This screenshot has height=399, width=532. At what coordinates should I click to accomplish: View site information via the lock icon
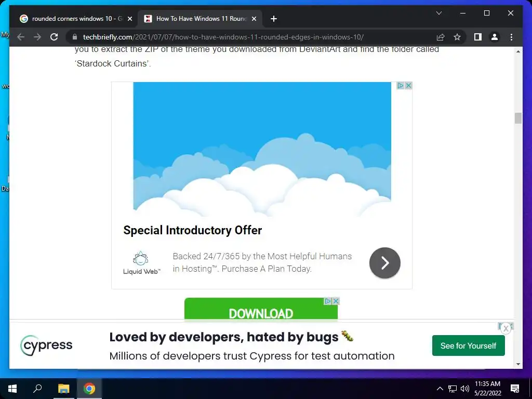(x=75, y=37)
